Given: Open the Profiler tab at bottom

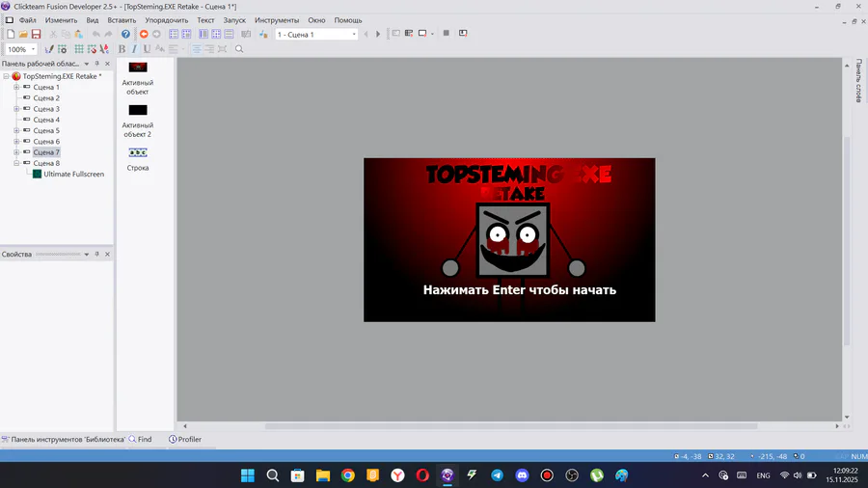Looking at the screenshot, I should point(185,440).
